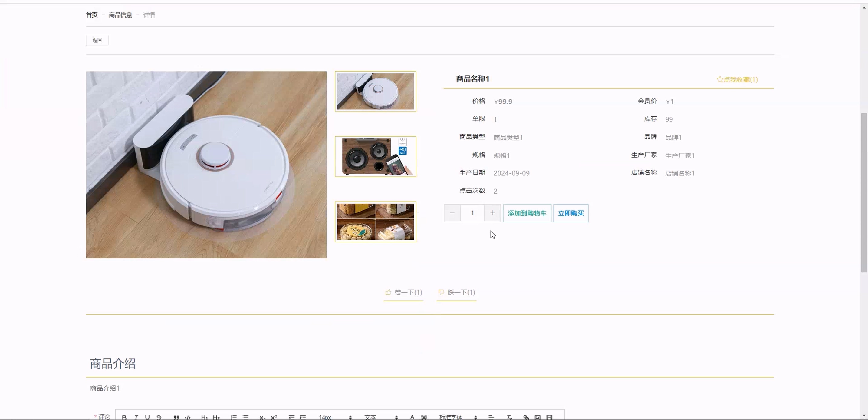The height and width of the screenshot is (420, 868).
Task: Click the thumbs-down 踩一下 icon
Action: tap(441, 292)
